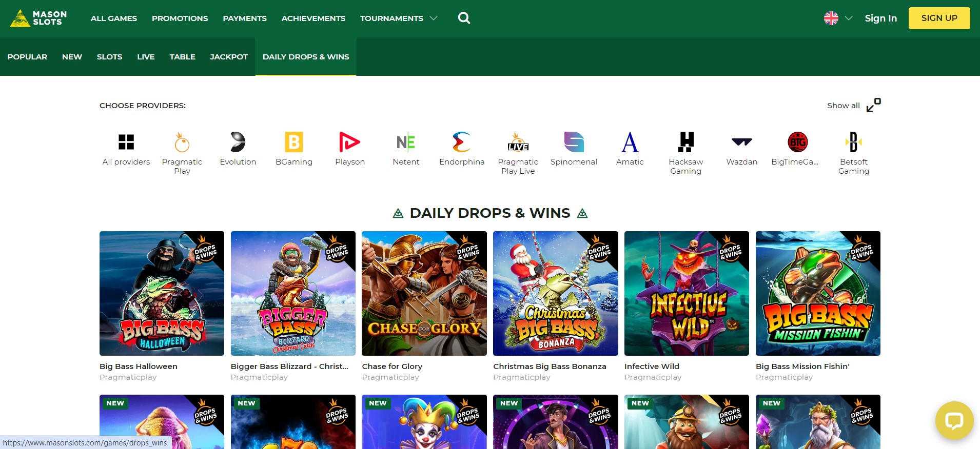The height and width of the screenshot is (449, 980).
Task: Click the Big Bass Halloween title text
Action: point(139,366)
